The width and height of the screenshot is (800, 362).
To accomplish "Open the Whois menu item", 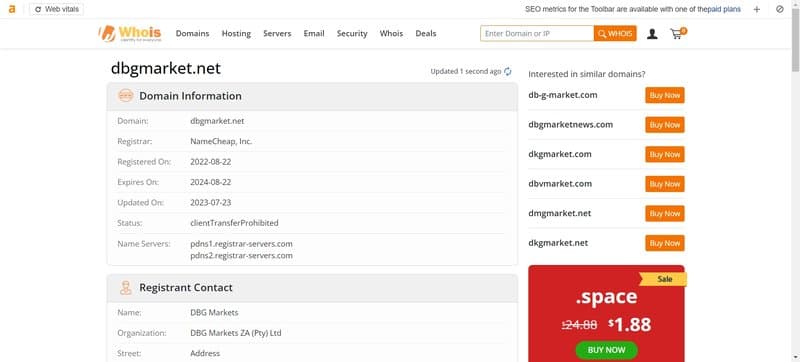I will [391, 34].
